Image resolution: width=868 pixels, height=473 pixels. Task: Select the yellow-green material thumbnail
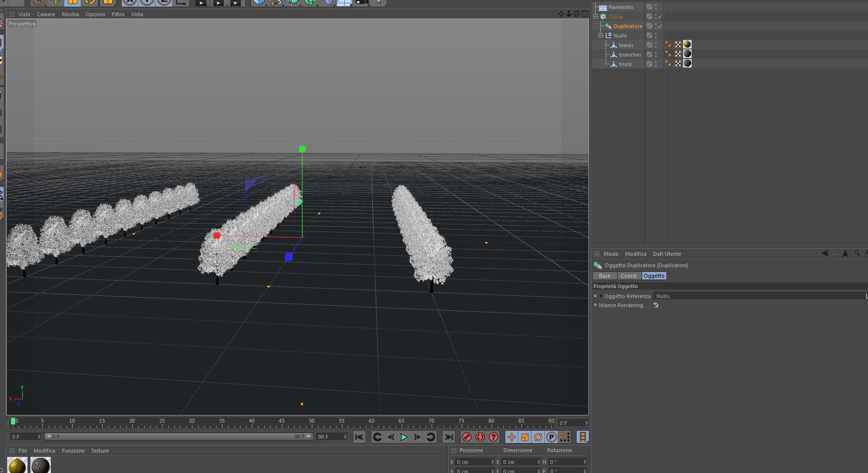tap(17, 465)
